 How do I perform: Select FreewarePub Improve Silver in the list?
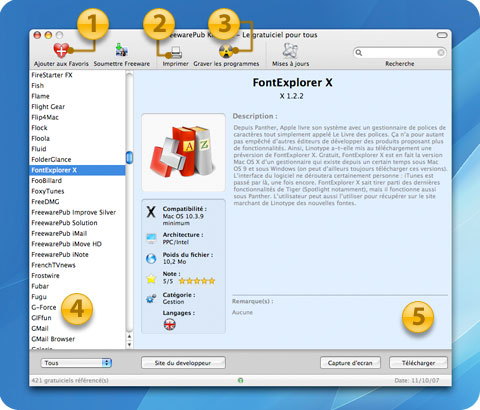(x=77, y=212)
